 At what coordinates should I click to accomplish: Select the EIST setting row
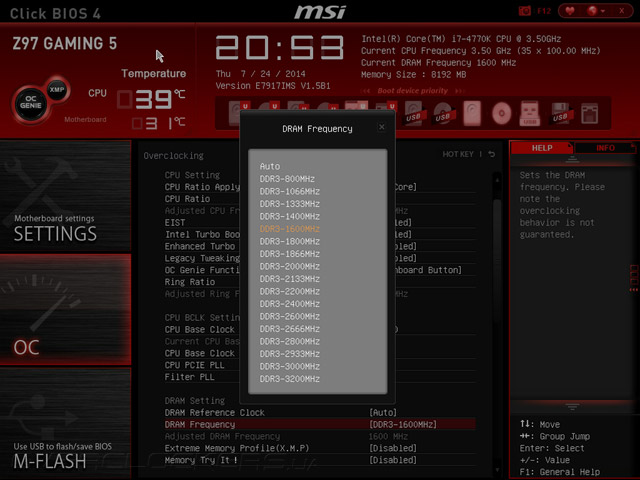pyautogui.click(x=320, y=222)
